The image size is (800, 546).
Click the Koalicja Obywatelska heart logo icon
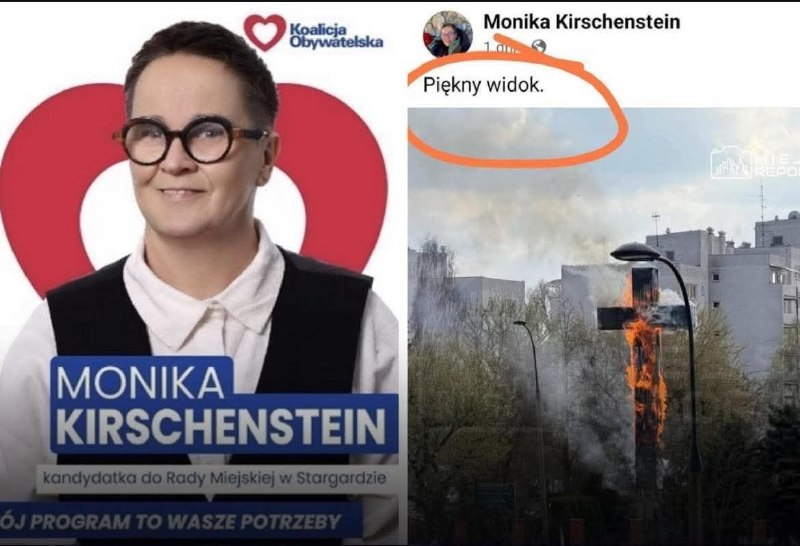pos(264,32)
